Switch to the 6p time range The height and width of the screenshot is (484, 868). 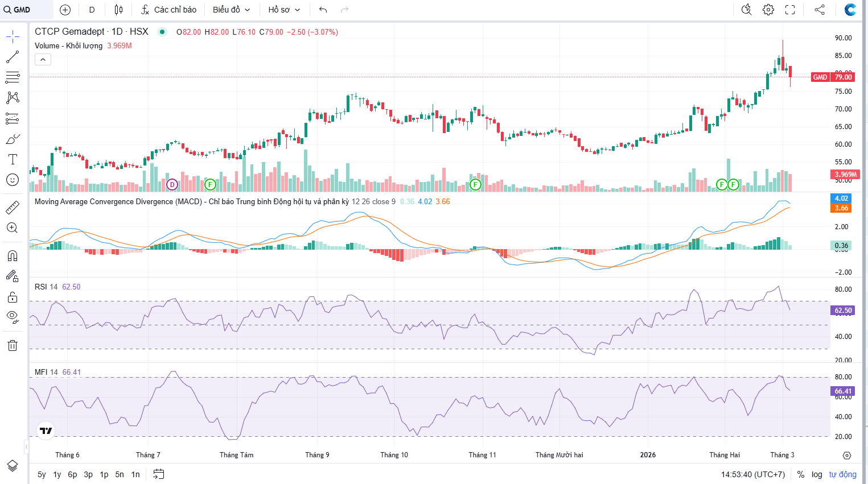[72, 474]
